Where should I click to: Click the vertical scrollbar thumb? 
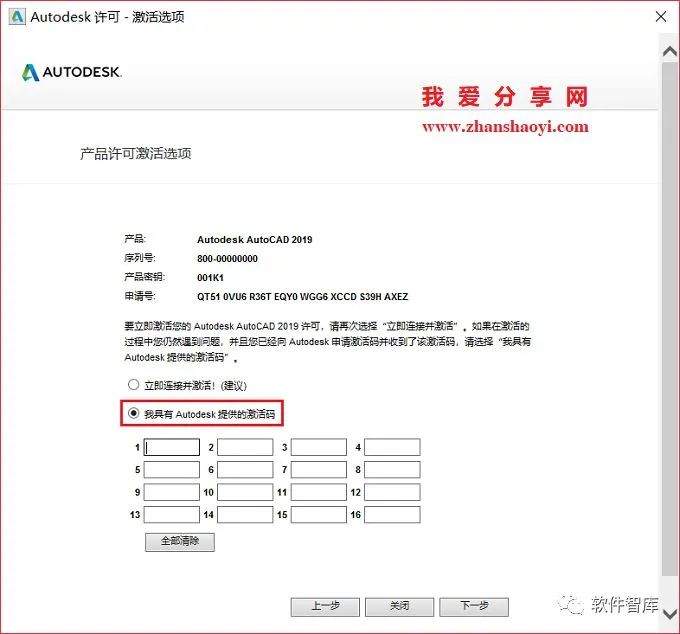coord(670,319)
